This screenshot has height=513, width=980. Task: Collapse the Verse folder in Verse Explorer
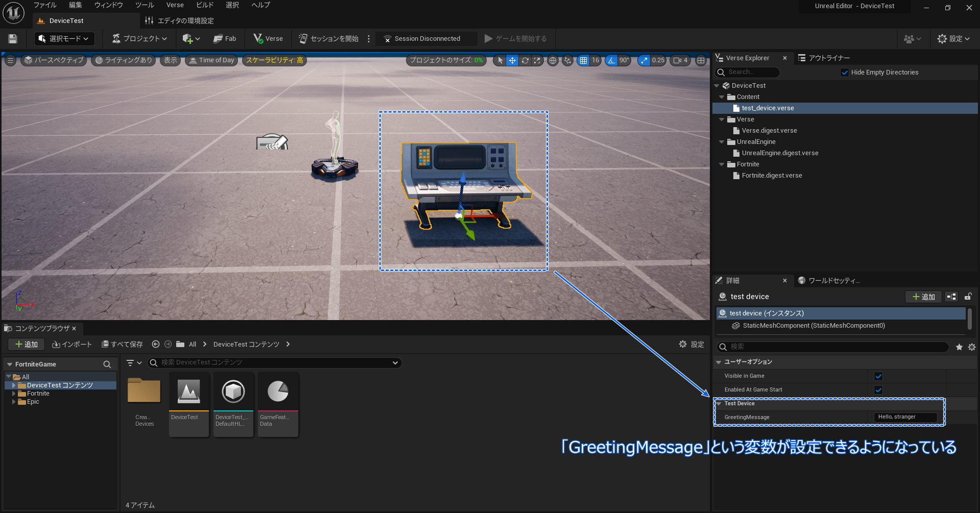722,119
